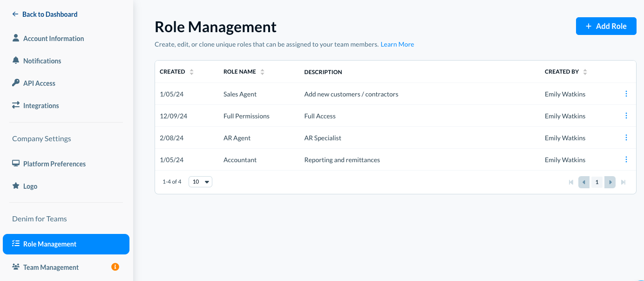
Task: Jump to the first page of roles
Action: pyautogui.click(x=571, y=182)
